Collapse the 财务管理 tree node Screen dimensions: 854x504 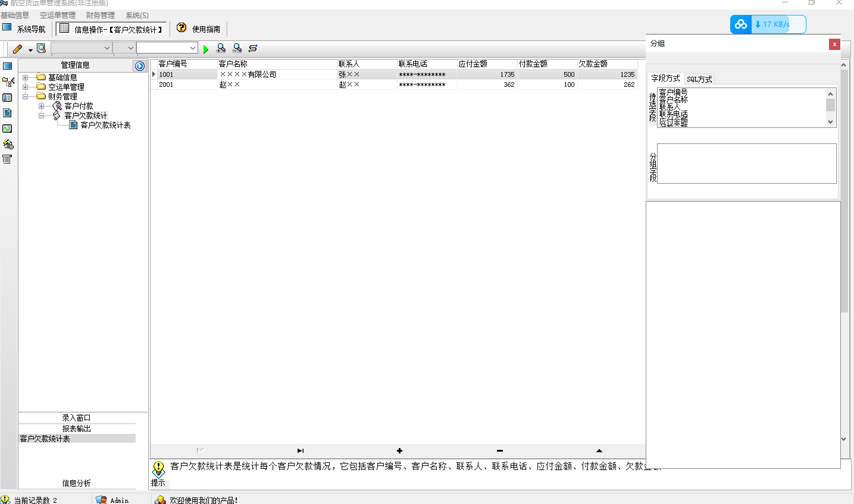[25, 96]
